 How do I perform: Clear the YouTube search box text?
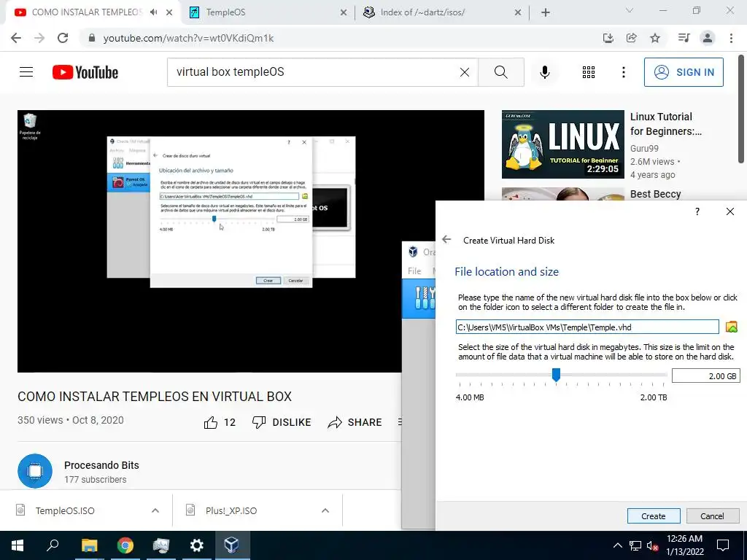pyautogui.click(x=465, y=72)
